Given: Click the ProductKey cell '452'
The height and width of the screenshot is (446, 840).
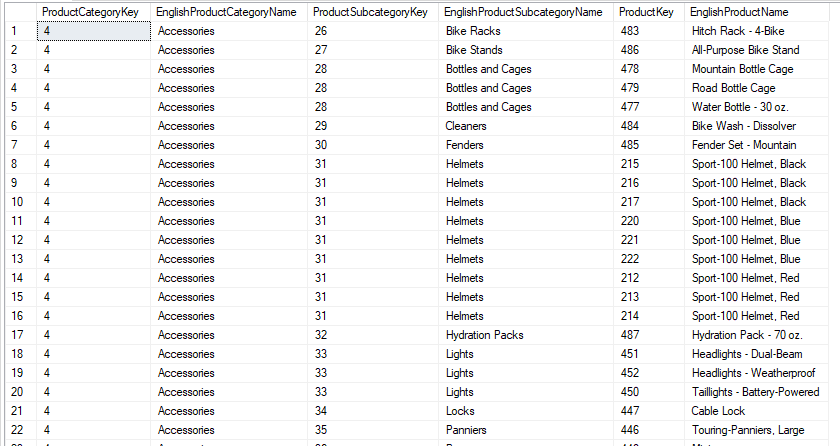Looking at the screenshot, I should click(649, 373).
